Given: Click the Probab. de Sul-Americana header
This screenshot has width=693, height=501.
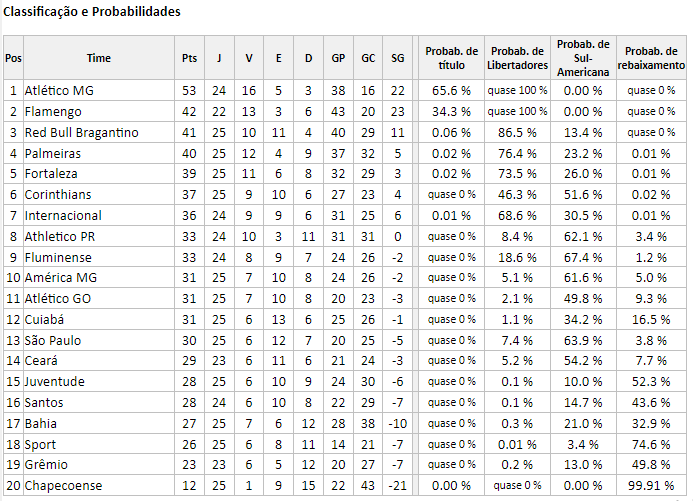Looking at the screenshot, I should tap(583, 58).
